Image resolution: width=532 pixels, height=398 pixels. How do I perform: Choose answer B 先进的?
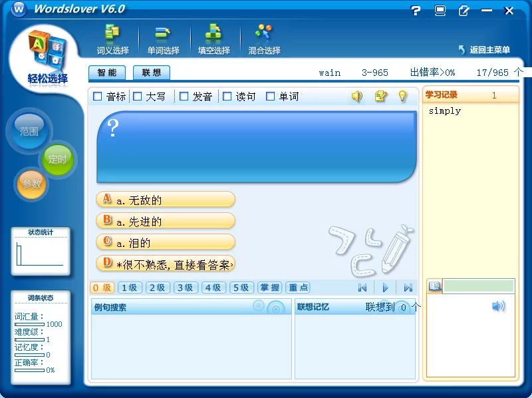pyautogui.click(x=166, y=221)
